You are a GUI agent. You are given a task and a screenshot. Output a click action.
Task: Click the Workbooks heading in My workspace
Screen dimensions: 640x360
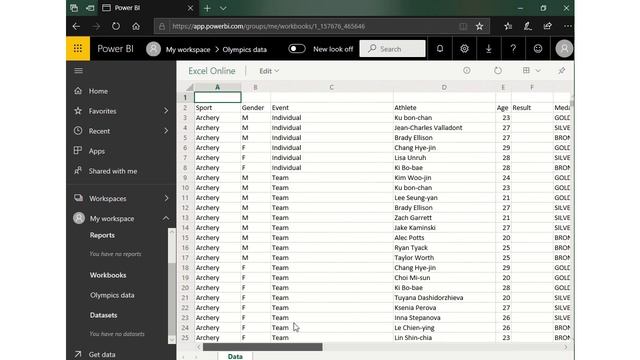[x=108, y=275]
